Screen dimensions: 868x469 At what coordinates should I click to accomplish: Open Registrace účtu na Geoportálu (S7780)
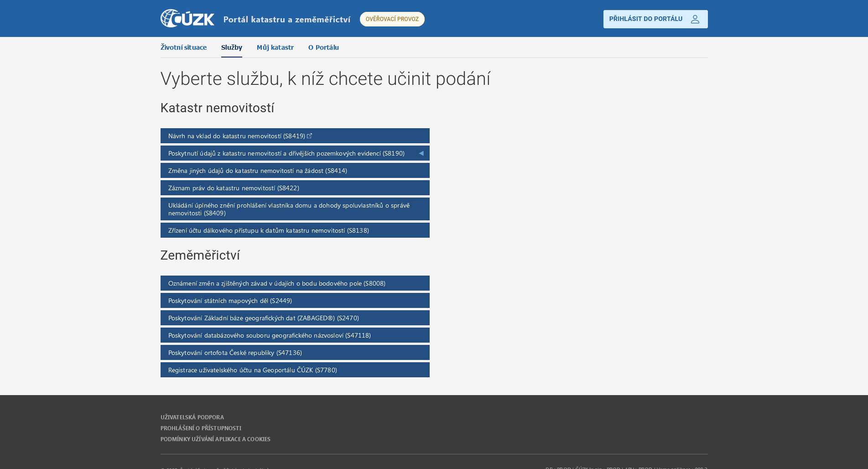click(295, 370)
